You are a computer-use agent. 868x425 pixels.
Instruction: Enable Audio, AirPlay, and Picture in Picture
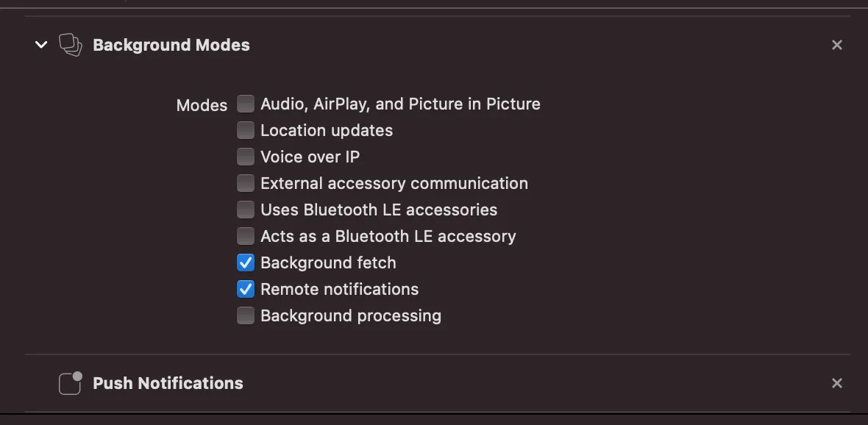tap(246, 104)
